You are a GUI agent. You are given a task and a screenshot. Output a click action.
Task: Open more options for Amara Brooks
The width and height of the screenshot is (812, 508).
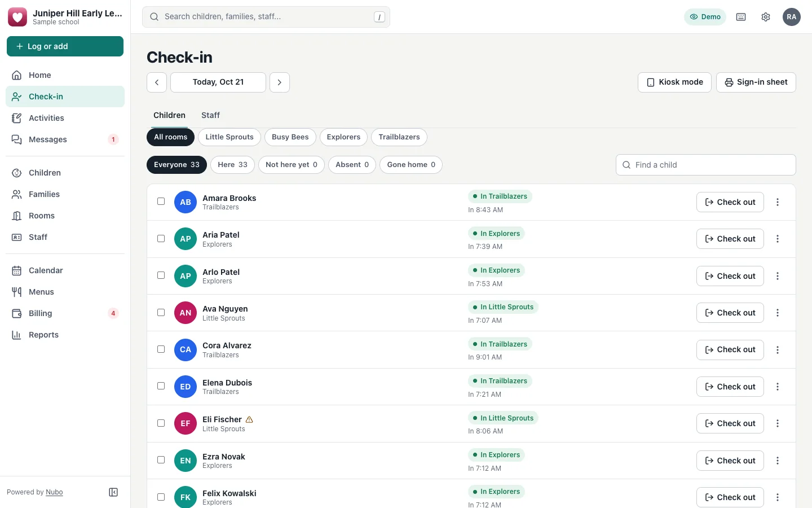pyautogui.click(x=778, y=202)
